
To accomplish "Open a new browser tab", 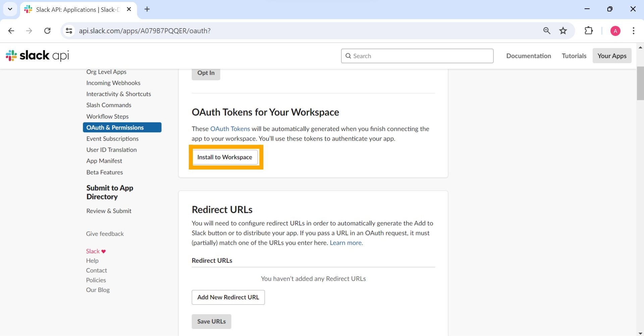I will point(147,9).
